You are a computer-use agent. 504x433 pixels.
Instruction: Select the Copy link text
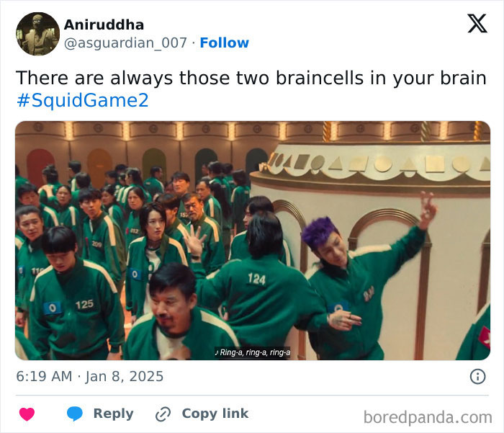215,414
